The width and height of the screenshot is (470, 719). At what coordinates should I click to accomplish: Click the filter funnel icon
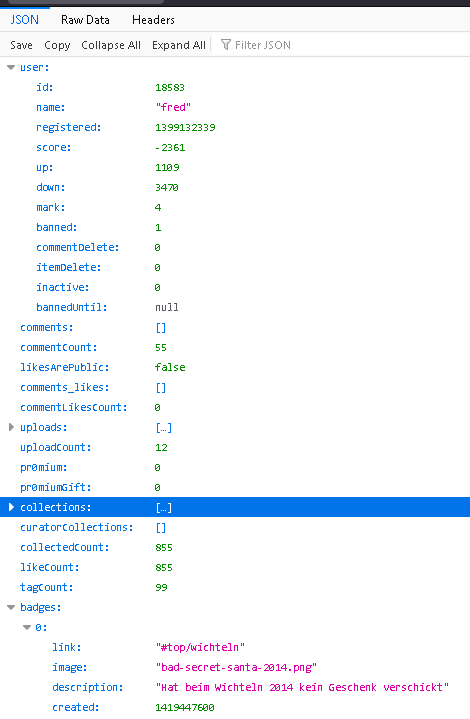[226, 44]
